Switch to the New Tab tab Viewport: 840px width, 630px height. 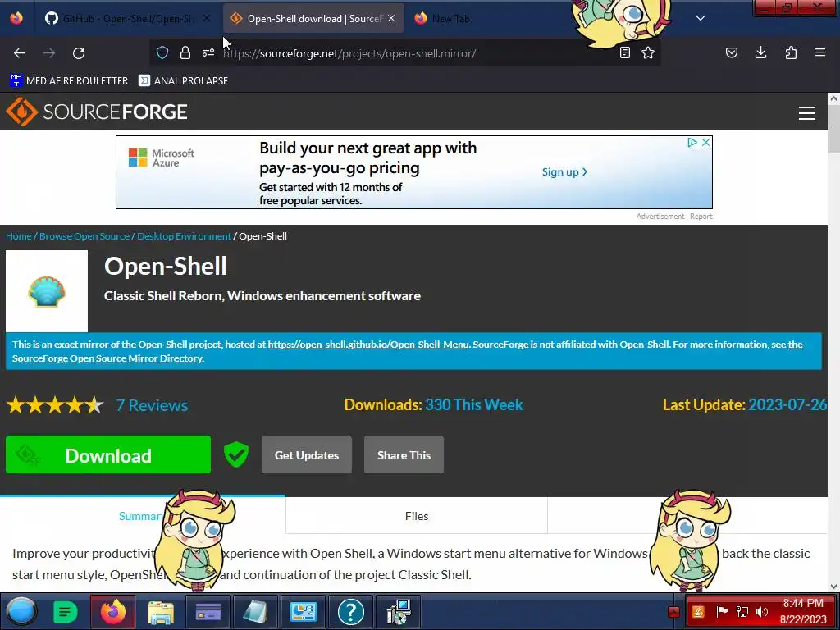451,18
